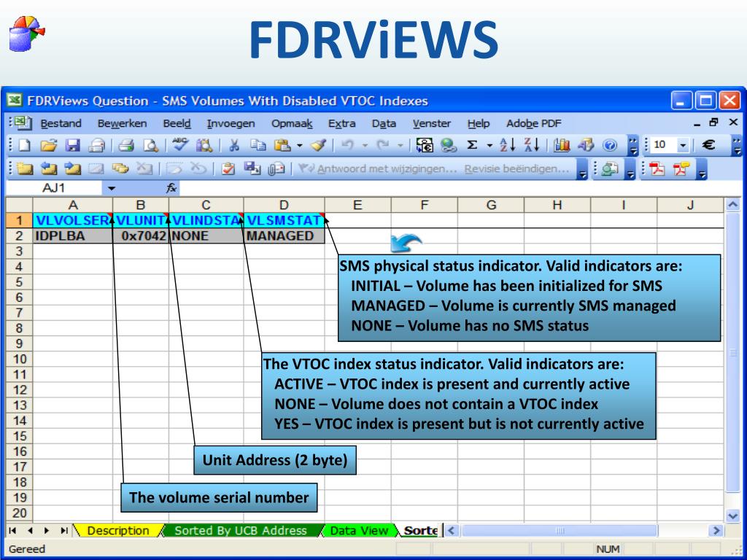The height and width of the screenshot is (560, 747).
Task: Select column header G
Action: tap(491, 205)
